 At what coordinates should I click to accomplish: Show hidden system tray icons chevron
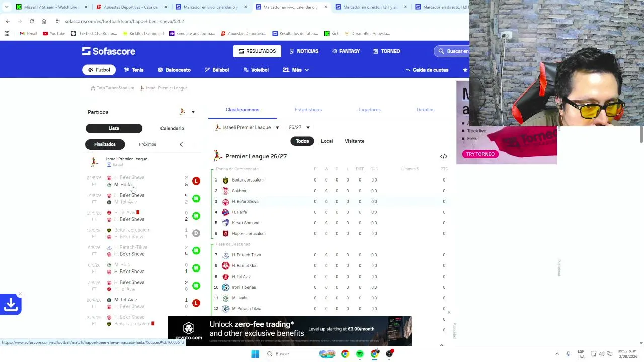[557, 354]
